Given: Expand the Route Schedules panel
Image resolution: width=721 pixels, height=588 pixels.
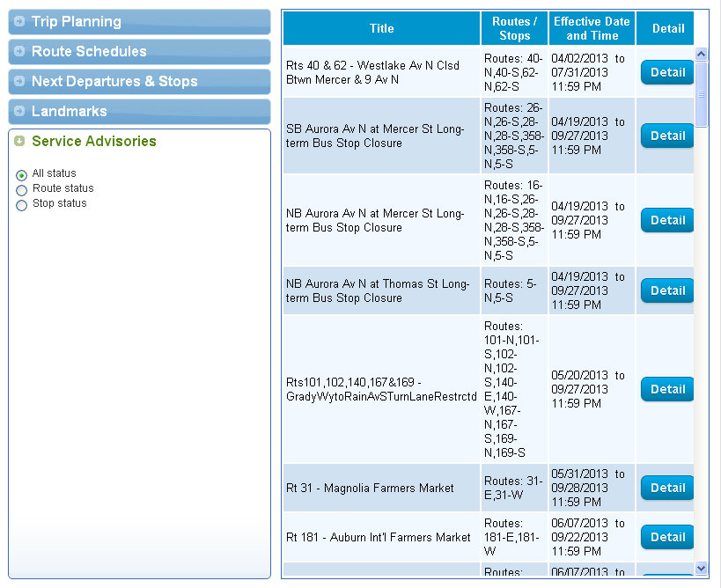Looking at the screenshot, I should (139, 51).
